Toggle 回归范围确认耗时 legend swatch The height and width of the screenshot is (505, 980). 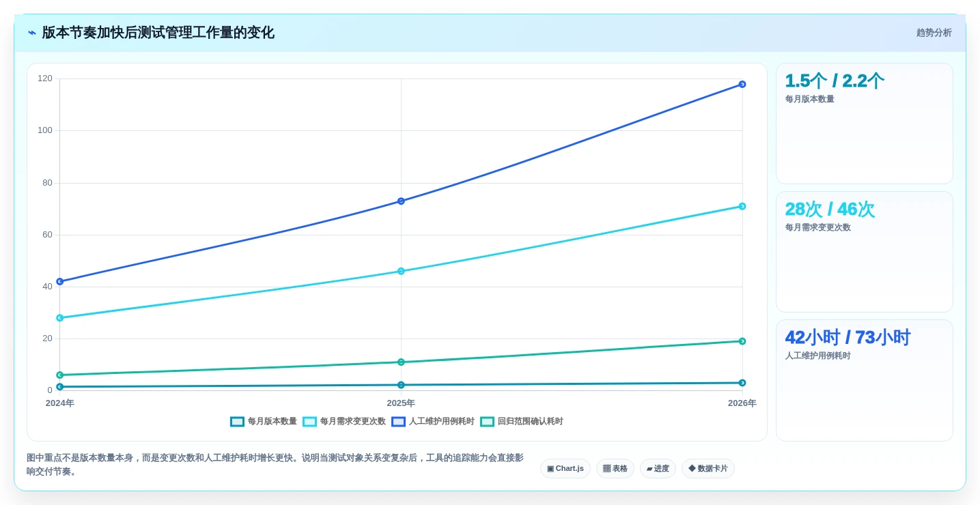[487, 422]
